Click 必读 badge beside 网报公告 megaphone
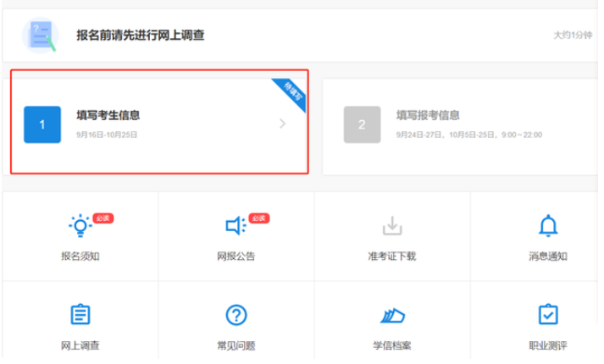Image resolution: width=604 pixels, height=364 pixels. pyautogui.click(x=259, y=218)
